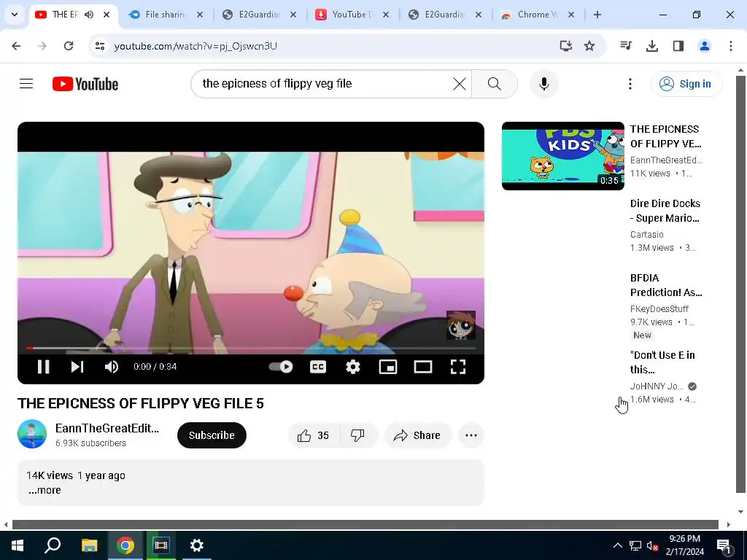Open File Explorer from taskbar
Viewport: 747px width, 560px height.
pyautogui.click(x=89, y=545)
